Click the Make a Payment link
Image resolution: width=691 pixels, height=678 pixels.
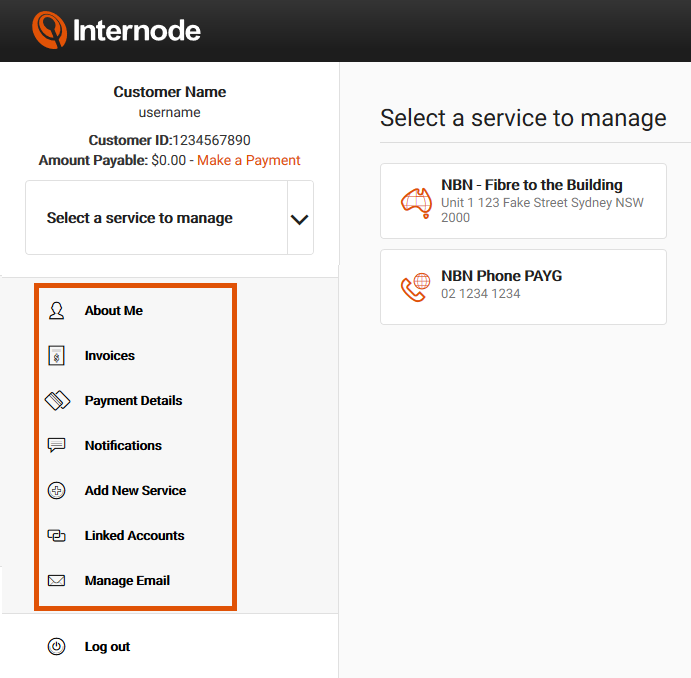click(249, 160)
